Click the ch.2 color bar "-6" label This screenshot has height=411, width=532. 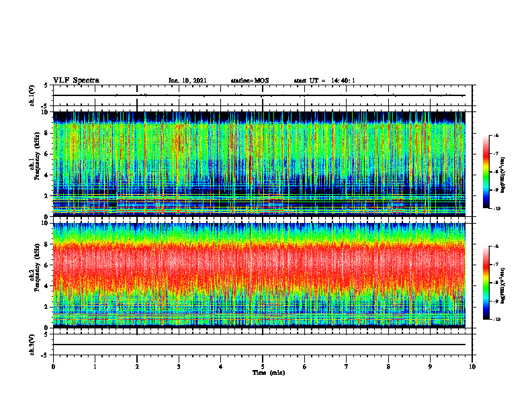click(496, 246)
